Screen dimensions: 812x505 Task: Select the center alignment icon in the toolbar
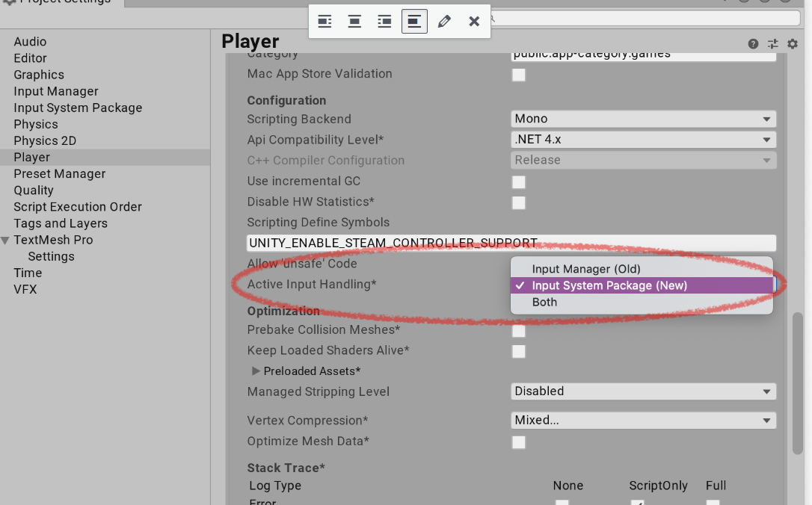(354, 22)
